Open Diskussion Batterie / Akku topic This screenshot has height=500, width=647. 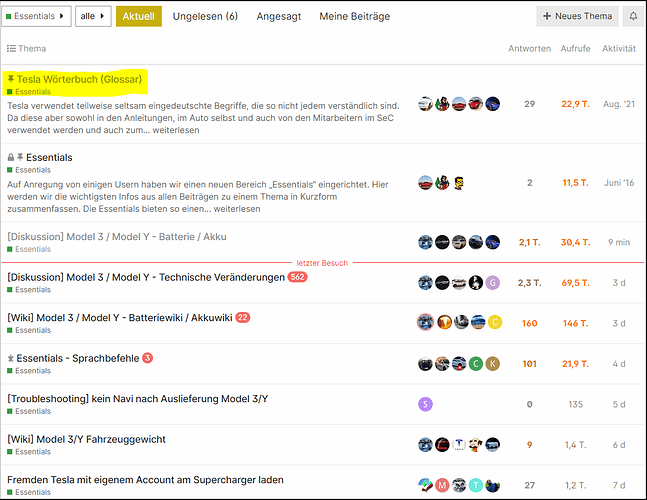117,237
